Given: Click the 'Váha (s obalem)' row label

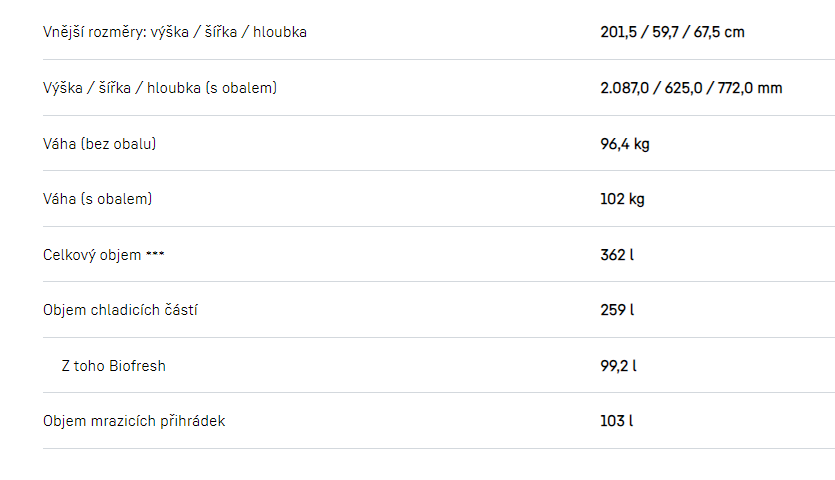Looking at the screenshot, I should [x=98, y=199].
